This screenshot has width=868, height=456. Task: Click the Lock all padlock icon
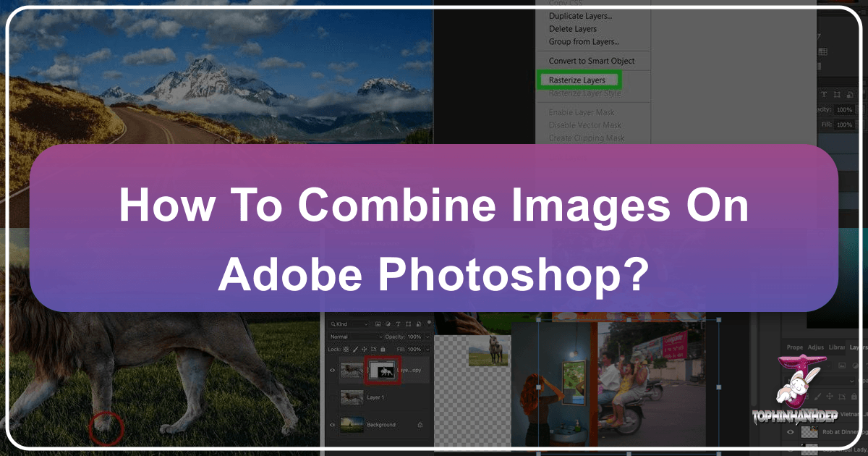(x=383, y=350)
